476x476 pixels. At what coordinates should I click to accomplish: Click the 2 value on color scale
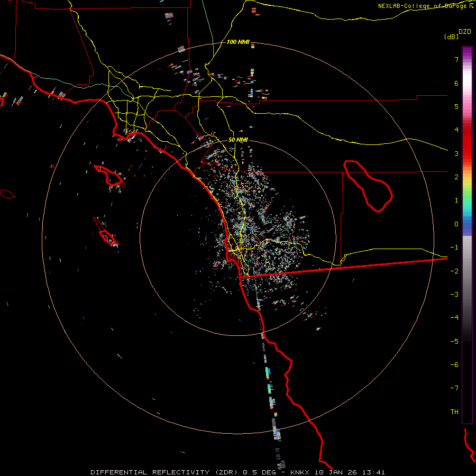(x=456, y=177)
